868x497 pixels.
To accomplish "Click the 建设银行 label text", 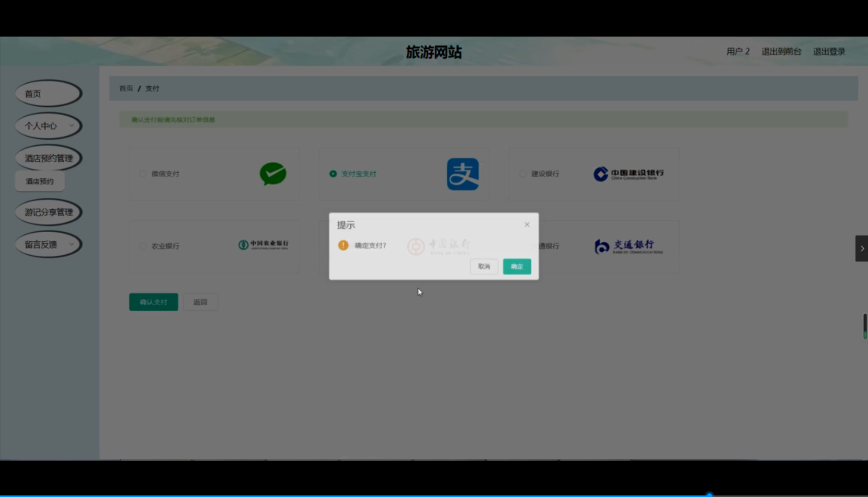I will pos(545,174).
